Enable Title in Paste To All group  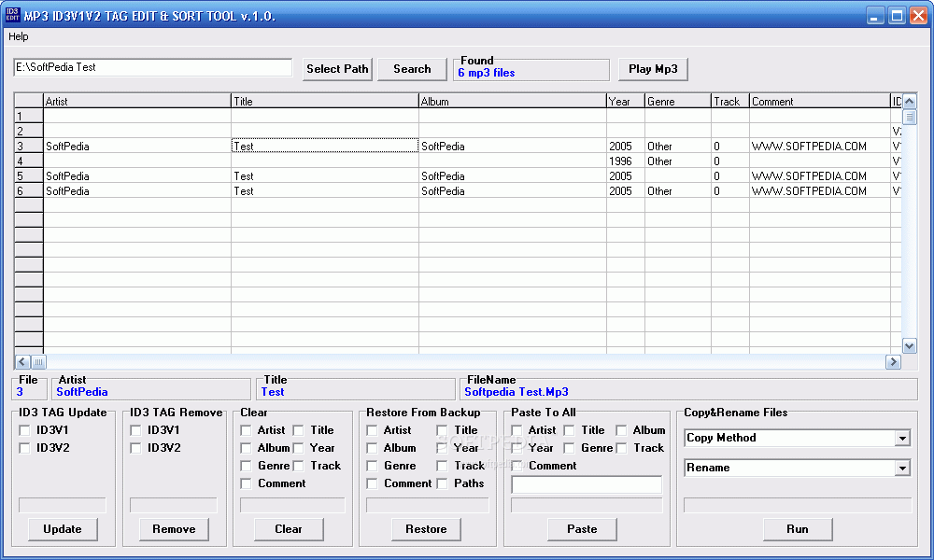(x=569, y=430)
